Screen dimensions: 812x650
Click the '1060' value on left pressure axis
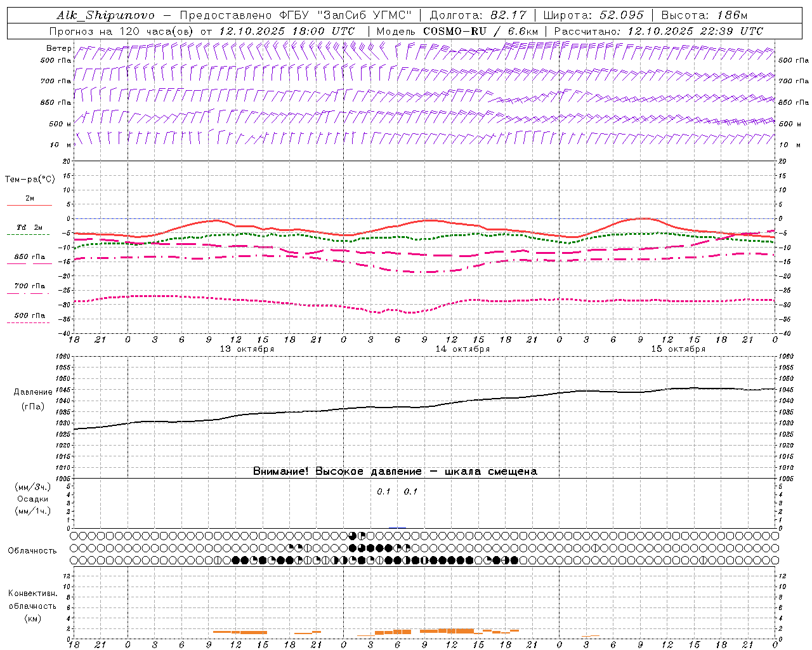coord(63,357)
